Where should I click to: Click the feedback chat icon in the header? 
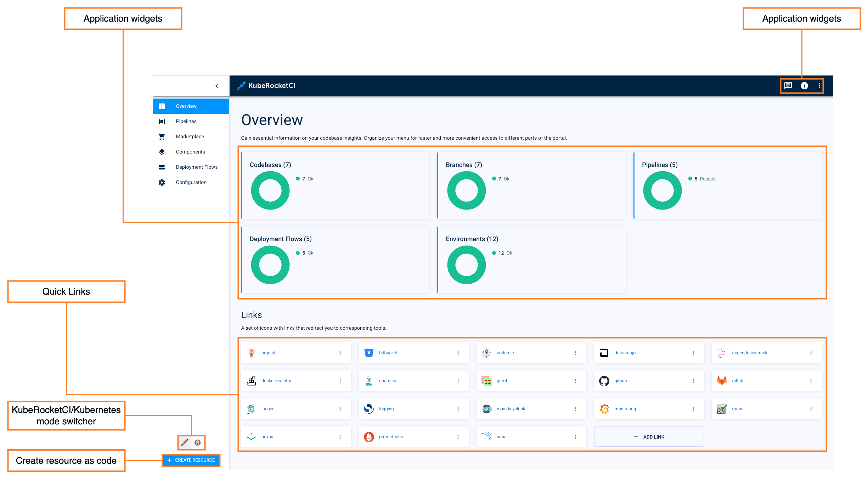[x=788, y=85]
